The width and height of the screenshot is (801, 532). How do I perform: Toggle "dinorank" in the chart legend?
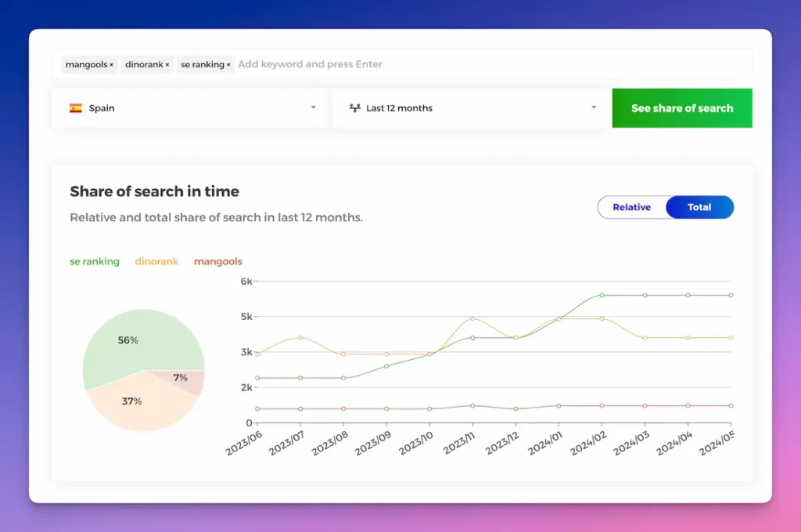[x=156, y=261]
